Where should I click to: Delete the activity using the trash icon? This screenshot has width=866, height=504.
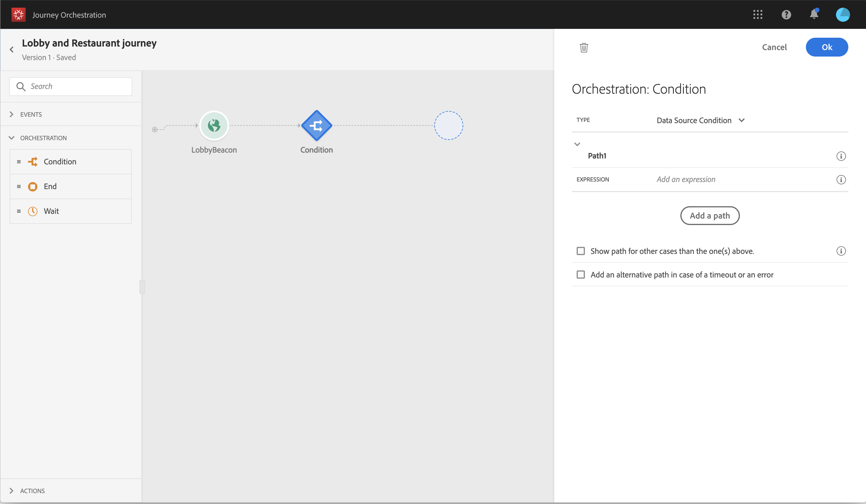[584, 47]
